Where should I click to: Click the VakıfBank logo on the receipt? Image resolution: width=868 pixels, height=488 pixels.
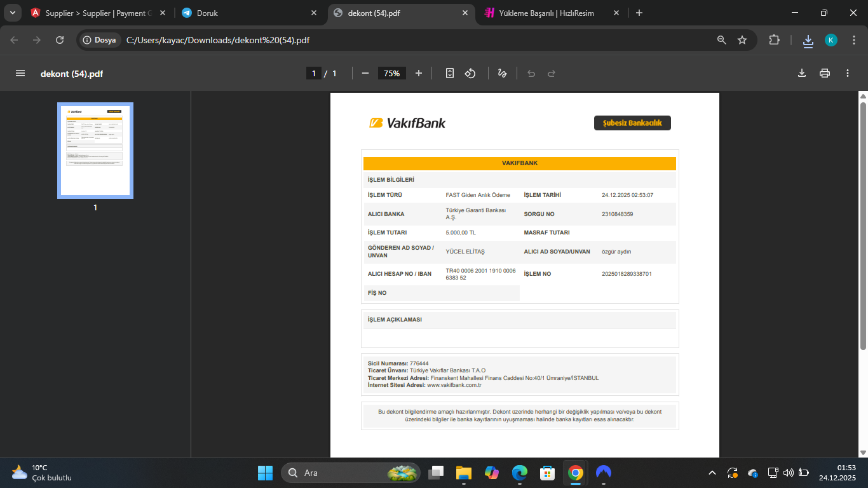(407, 123)
